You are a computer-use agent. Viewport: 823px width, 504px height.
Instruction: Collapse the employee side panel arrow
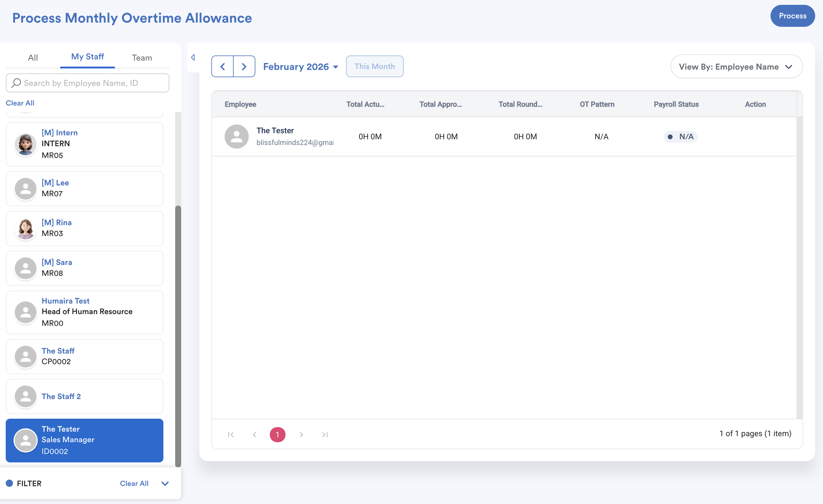point(193,58)
